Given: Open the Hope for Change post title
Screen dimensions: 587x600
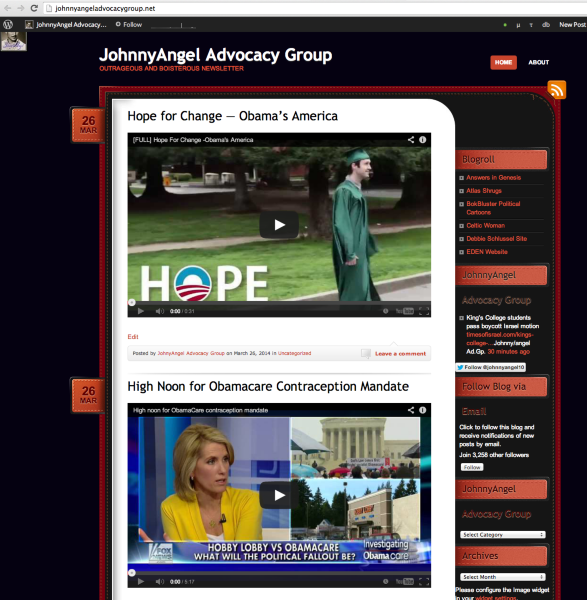Looking at the screenshot, I should [x=232, y=116].
